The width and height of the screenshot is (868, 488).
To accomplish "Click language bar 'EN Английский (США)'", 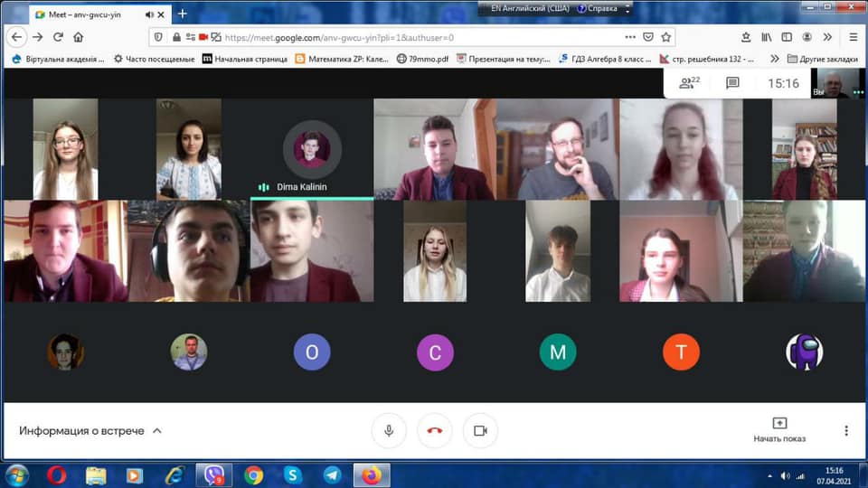I will [x=530, y=8].
